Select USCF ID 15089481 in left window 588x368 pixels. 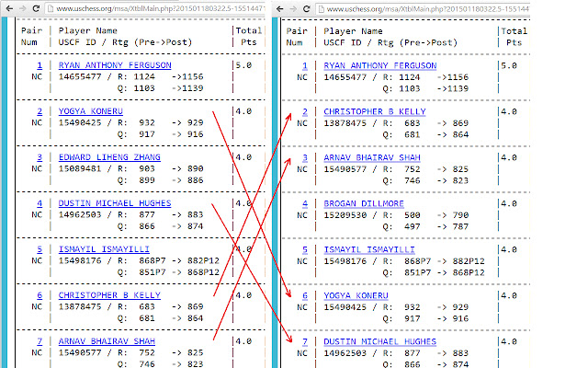coord(80,168)
